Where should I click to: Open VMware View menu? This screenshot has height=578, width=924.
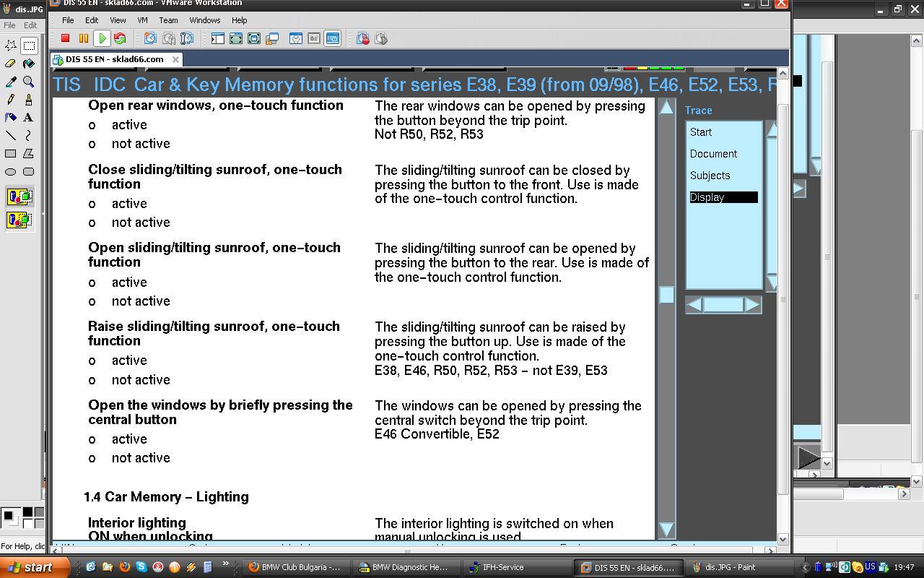[x=118, y=20]
